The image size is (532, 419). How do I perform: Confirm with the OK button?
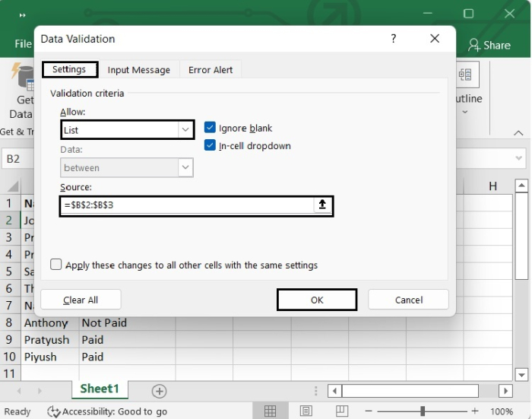click(x=317, y=300)
